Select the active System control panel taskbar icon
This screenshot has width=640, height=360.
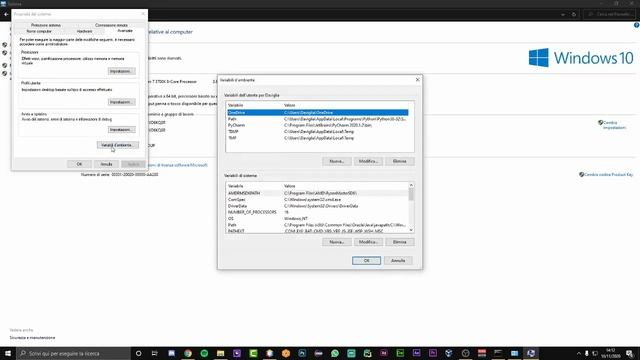[x=531, y=353]
